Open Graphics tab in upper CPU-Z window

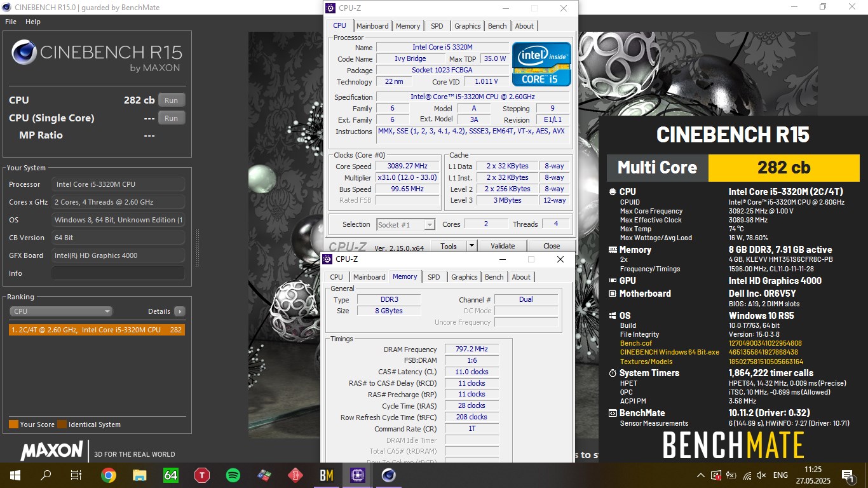468,26
